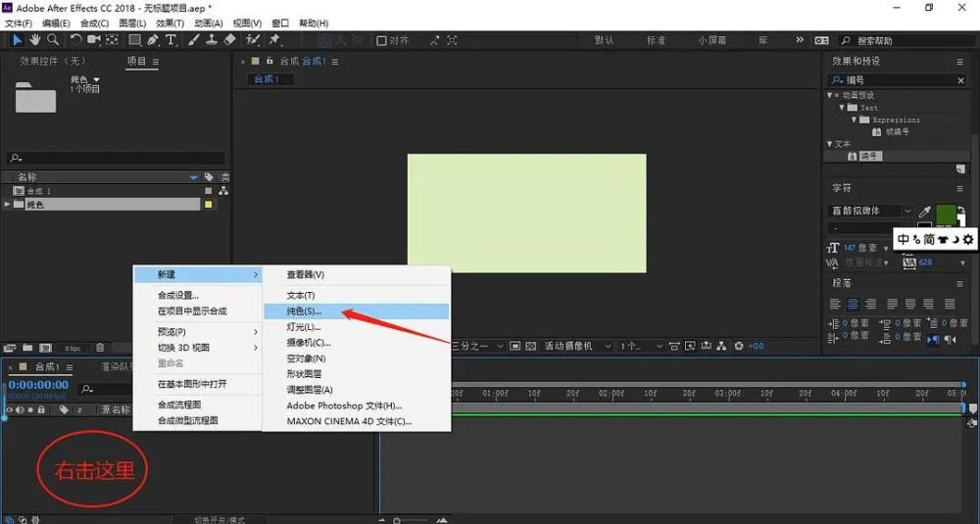Select the Selection arrow tool
This screenshot has width=980, height=524.
(x=17, y=40)
